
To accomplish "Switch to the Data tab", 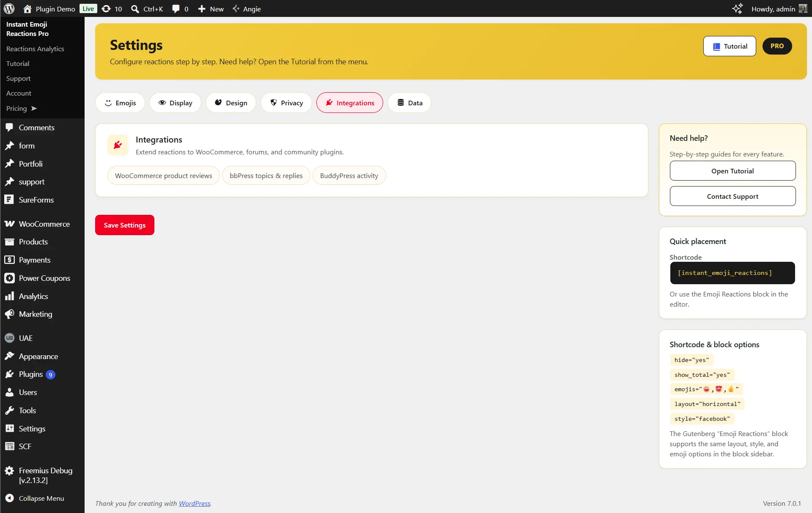I will (409, 103).
